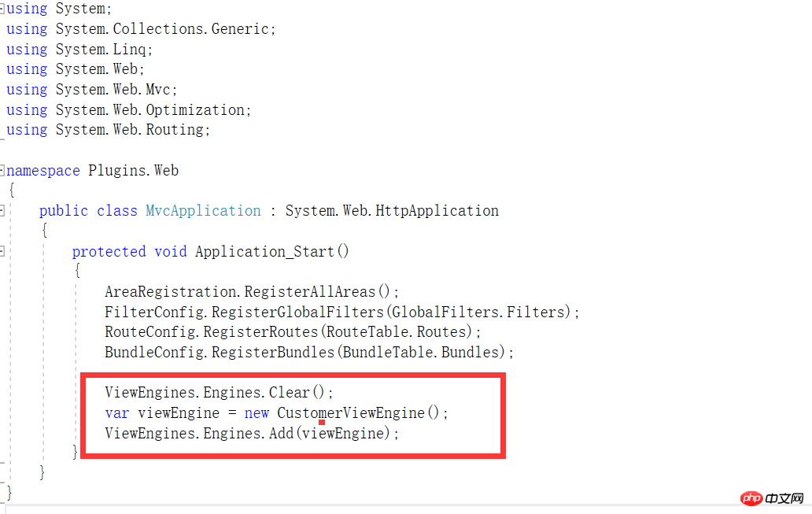
Task: Click the 'class' keyword
Action: click(x=117, y=211)
